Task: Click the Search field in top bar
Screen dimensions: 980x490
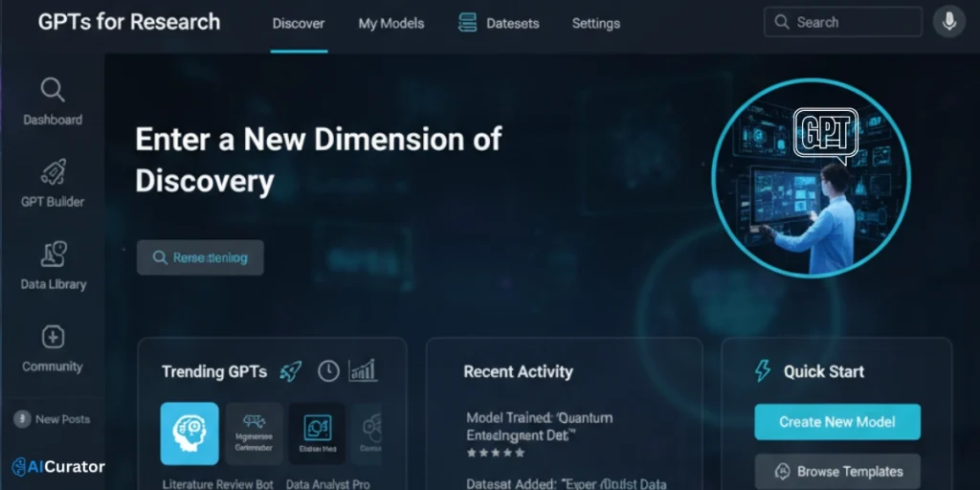Action: (x=842, y=22)
